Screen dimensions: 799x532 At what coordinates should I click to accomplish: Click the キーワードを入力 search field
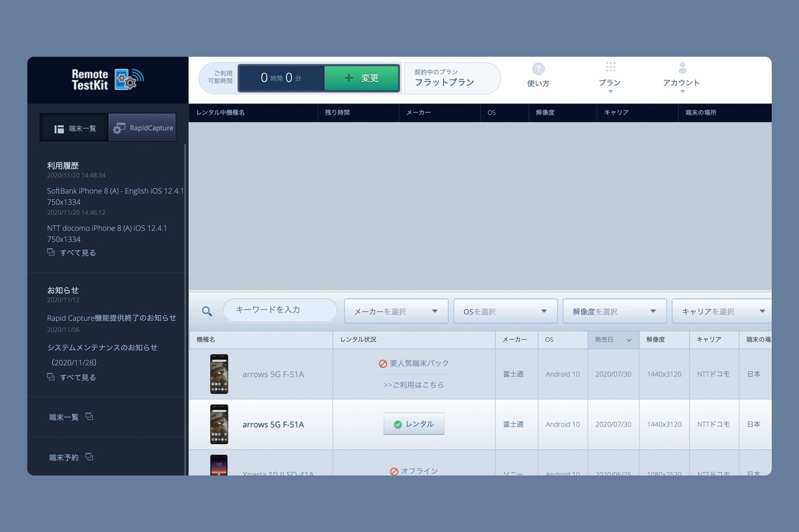point(280,310)
